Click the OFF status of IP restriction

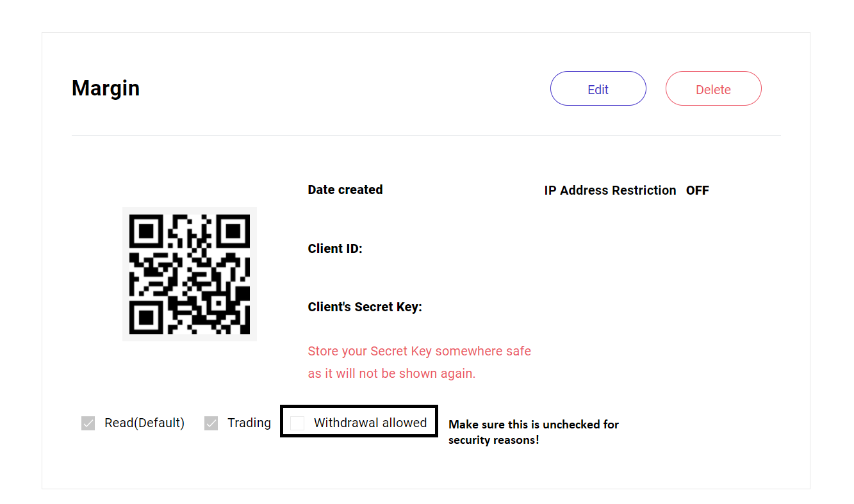(x=698, y=190)
